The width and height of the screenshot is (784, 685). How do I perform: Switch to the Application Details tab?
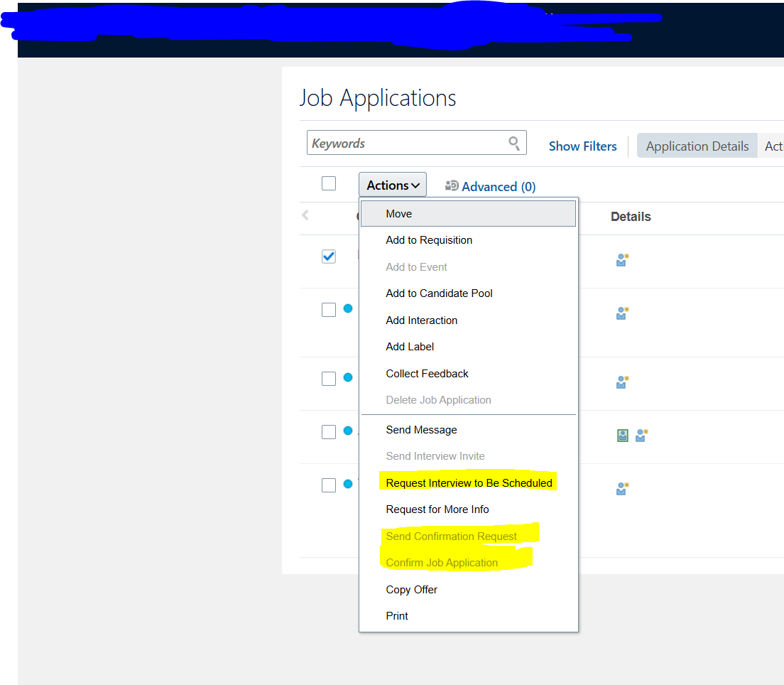click(697, 145)
